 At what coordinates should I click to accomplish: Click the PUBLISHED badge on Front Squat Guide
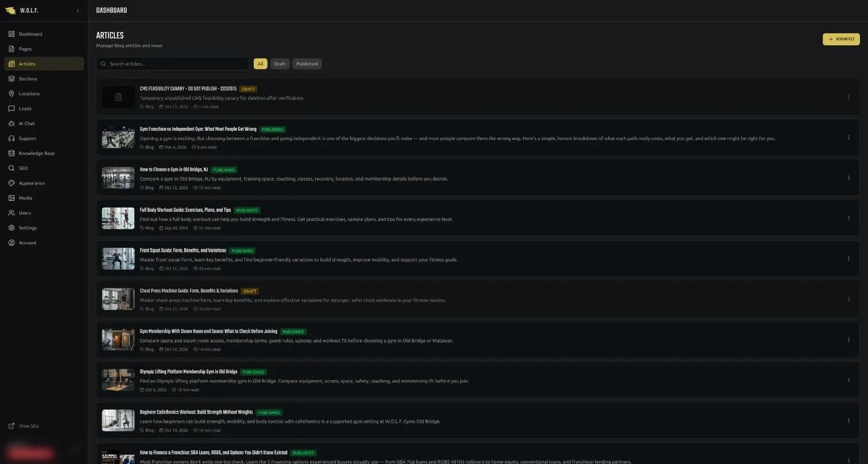(x=242, y=251)
